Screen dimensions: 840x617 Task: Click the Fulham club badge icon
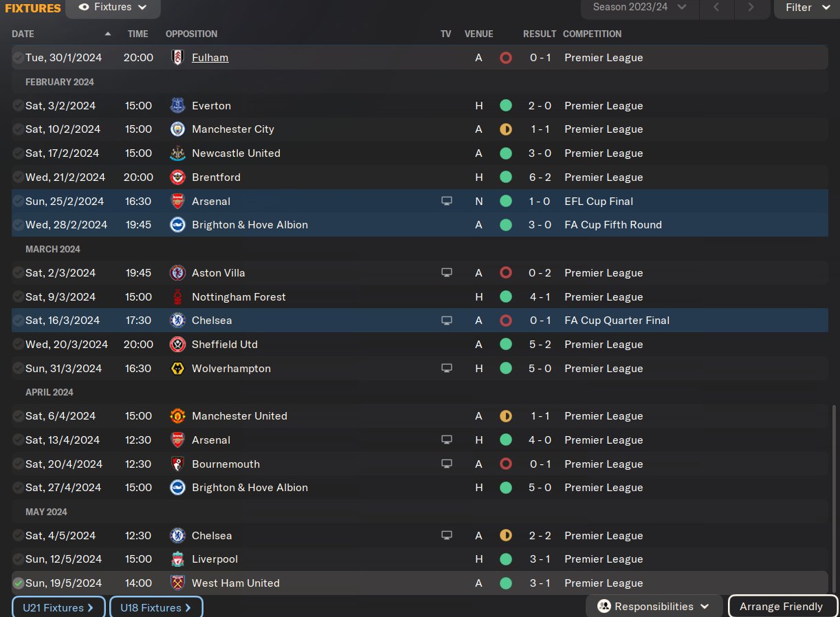177,58
